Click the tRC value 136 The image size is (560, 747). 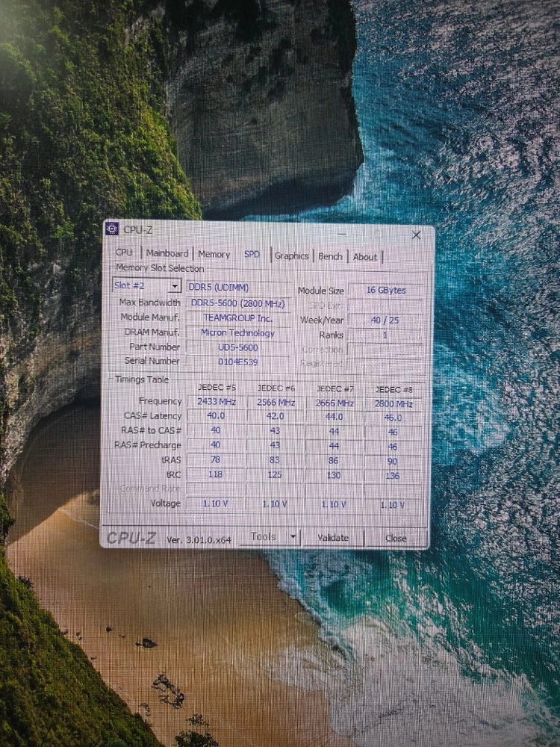[393, 476]
